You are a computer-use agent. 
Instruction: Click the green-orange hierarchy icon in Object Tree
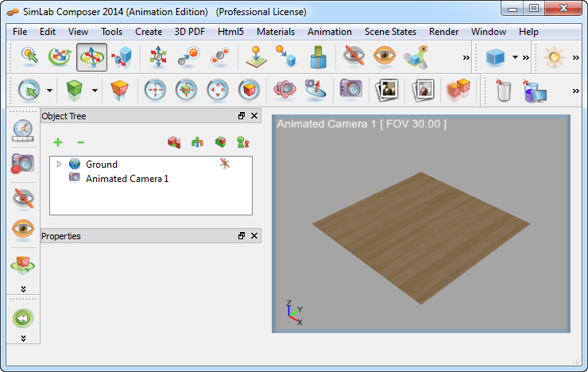197,142
